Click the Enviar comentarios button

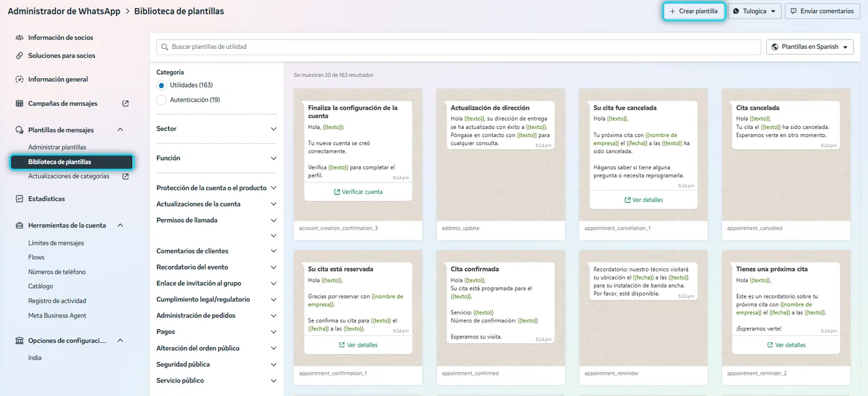tap(823, 11)
